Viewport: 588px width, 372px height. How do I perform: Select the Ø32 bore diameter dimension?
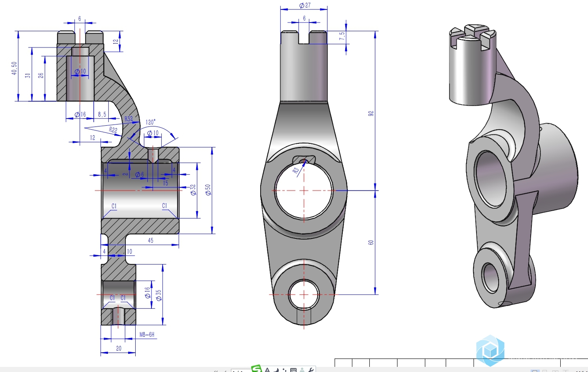193,190
